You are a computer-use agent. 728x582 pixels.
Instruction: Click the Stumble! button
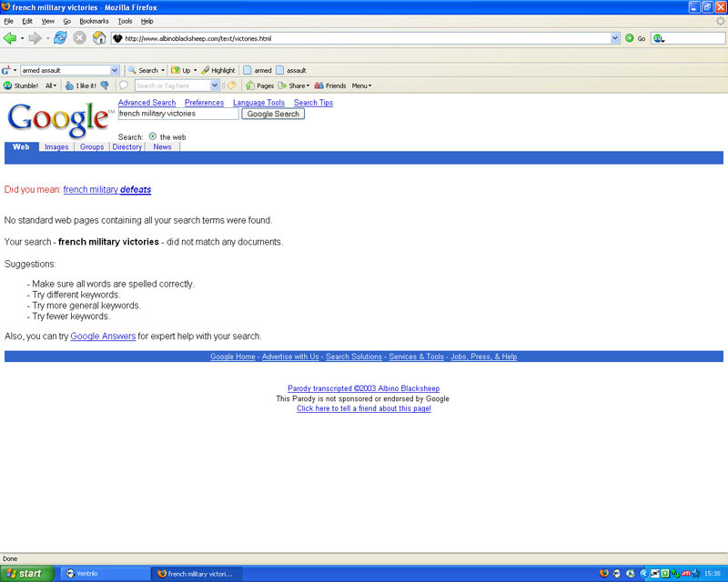pos(21,85)
